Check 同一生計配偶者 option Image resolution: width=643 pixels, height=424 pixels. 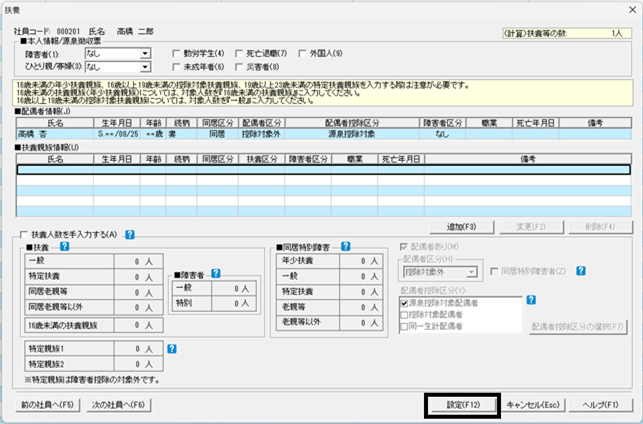point(404,327)
